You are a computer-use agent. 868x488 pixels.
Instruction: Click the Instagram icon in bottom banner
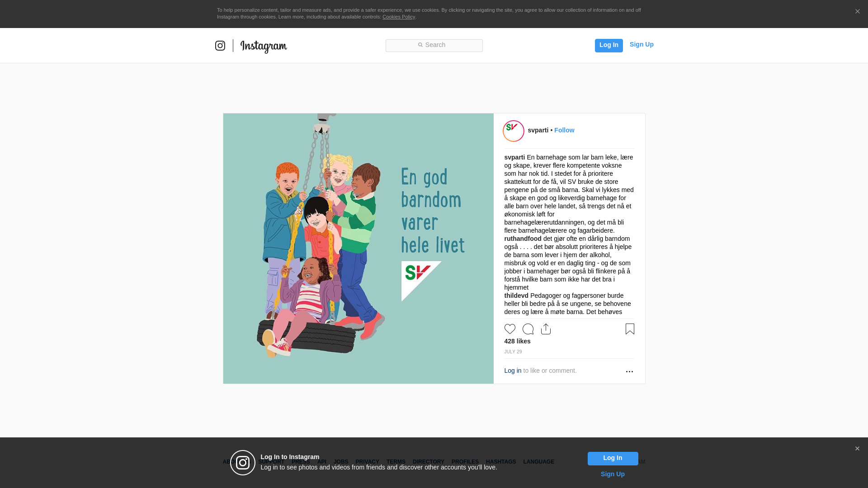[x=243, y=463]
